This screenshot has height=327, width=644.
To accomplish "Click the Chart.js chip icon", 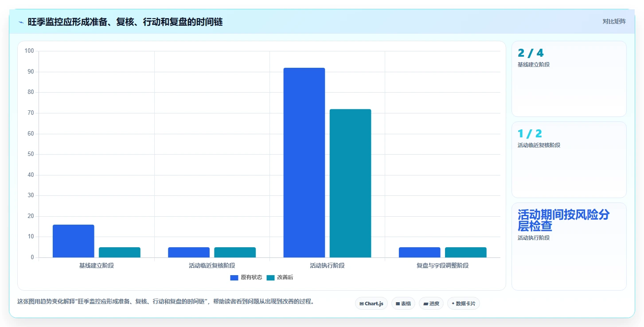I will pyautogui.click(x=362, y=304).
